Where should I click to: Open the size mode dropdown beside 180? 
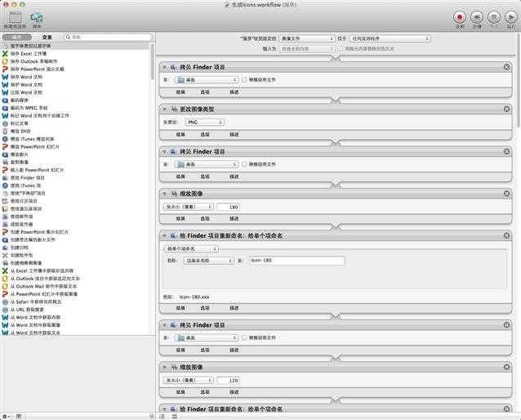pyautogui.click(x=188, y=207)
